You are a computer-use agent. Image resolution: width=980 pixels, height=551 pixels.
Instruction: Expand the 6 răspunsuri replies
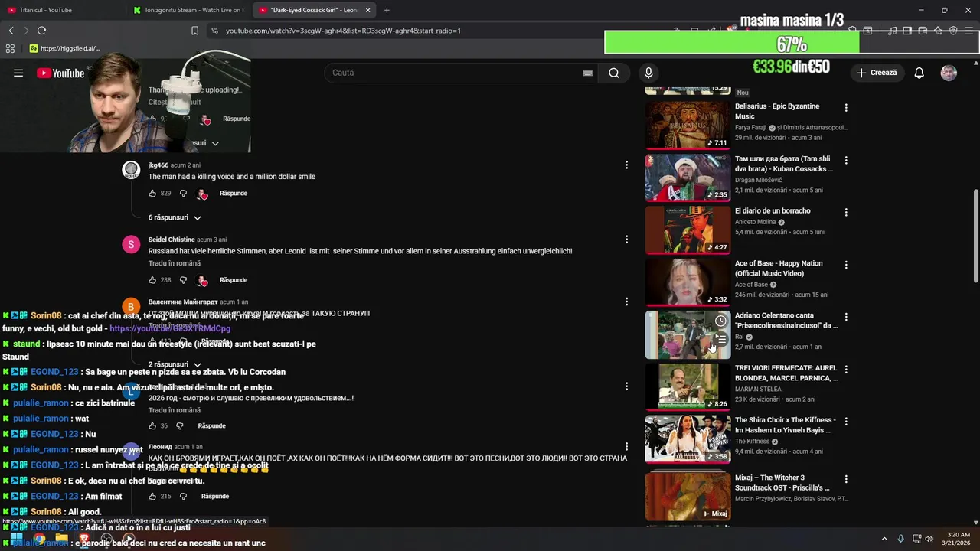175,217
